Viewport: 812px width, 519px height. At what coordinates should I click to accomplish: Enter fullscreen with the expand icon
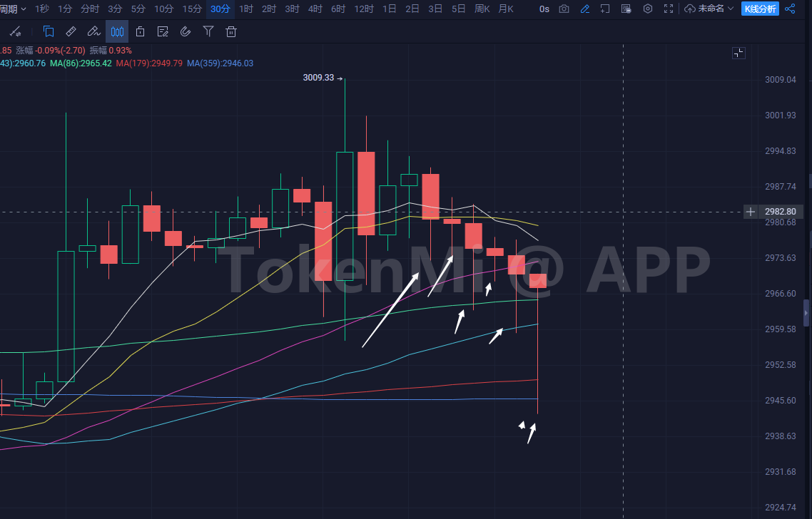[x=669, y=9]
